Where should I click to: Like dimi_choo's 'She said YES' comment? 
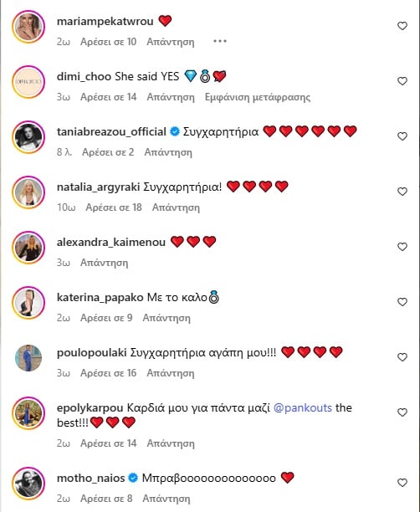402,81
